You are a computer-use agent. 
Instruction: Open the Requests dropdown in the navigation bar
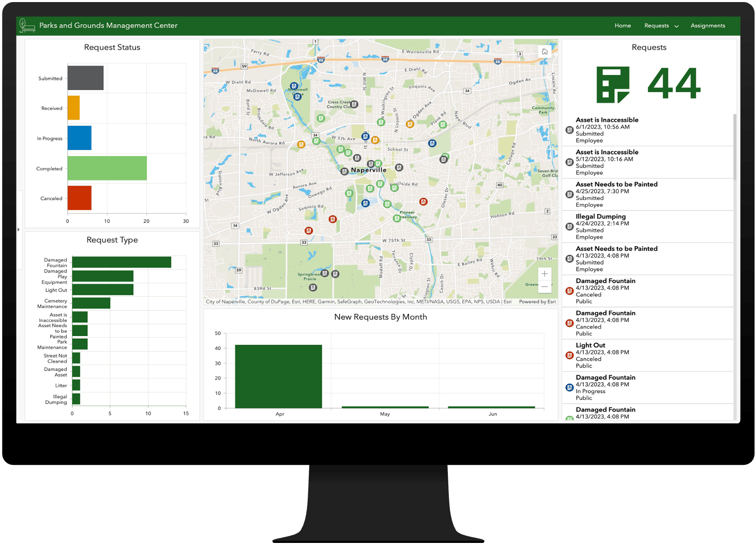coord(661,25)
